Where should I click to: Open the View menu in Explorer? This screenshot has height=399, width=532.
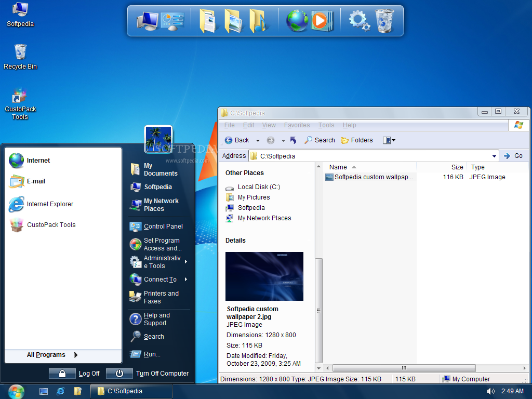[269, 125]
